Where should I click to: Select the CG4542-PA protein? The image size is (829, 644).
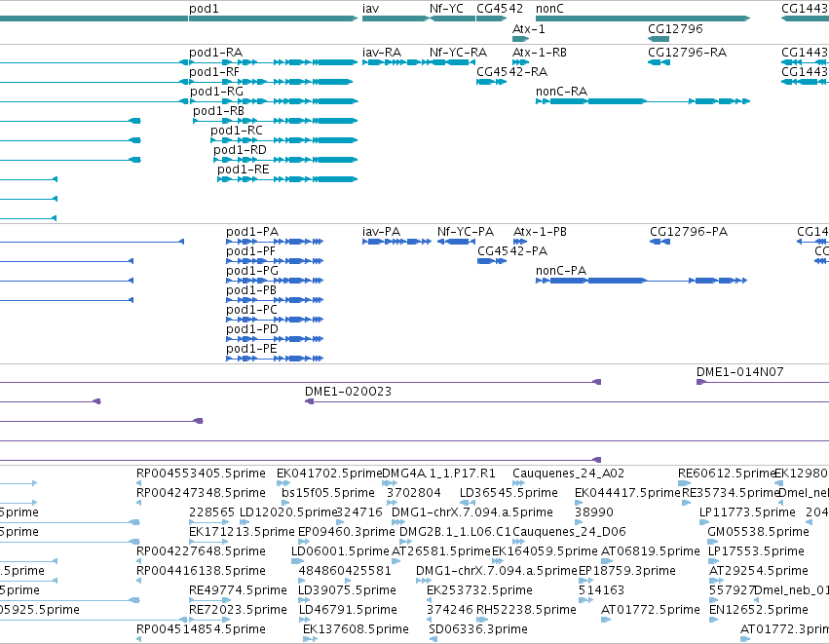[512, 251]
